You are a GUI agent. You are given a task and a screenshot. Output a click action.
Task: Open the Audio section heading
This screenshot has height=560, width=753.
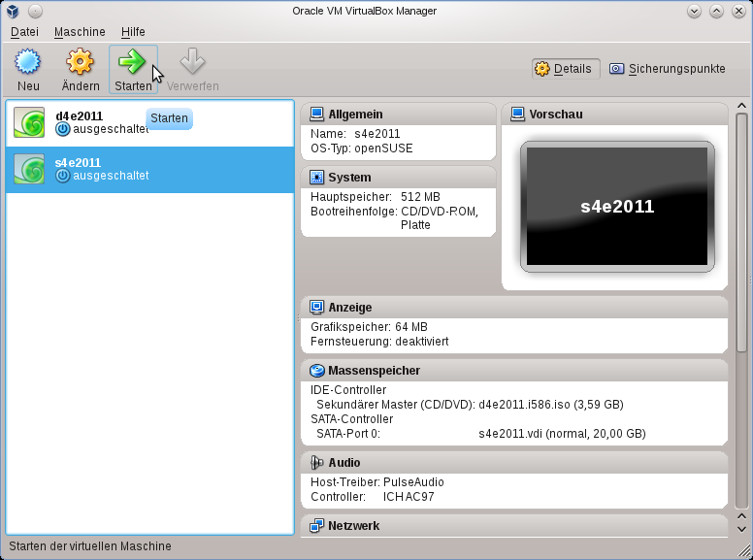(x=344, y=463)
